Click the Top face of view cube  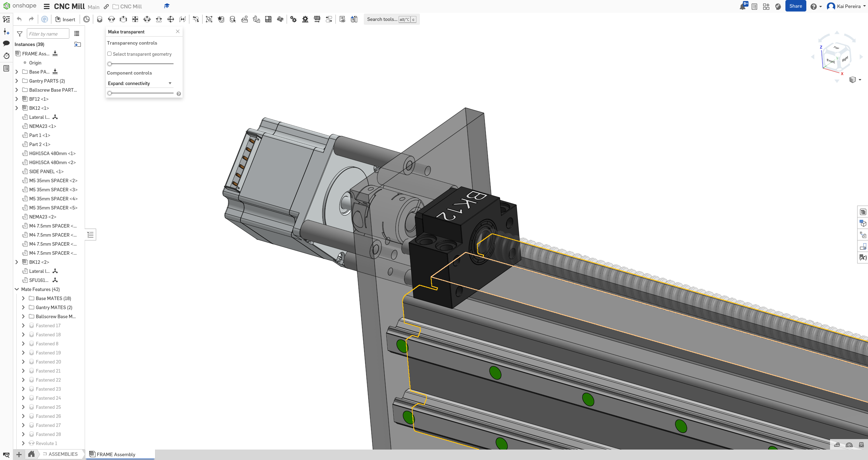tap(836, 48)
